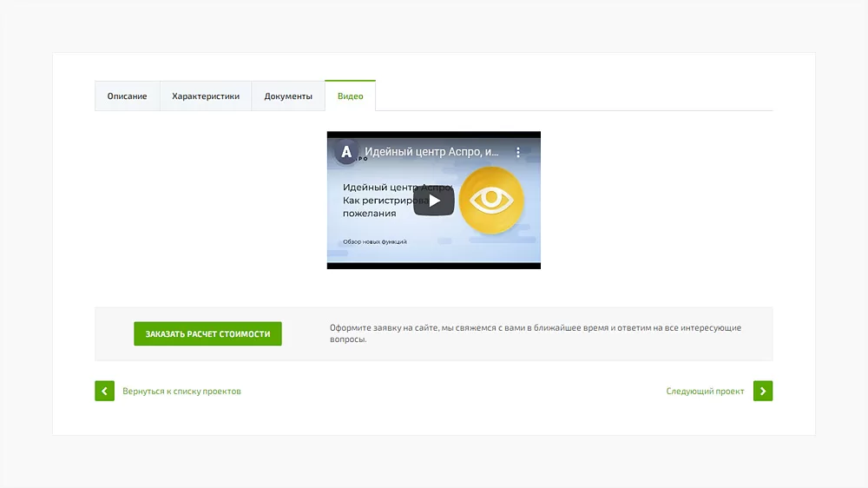Click the yellow eye graphic in video
Viewport: 868px width, 488px height.
pos(491,200)
